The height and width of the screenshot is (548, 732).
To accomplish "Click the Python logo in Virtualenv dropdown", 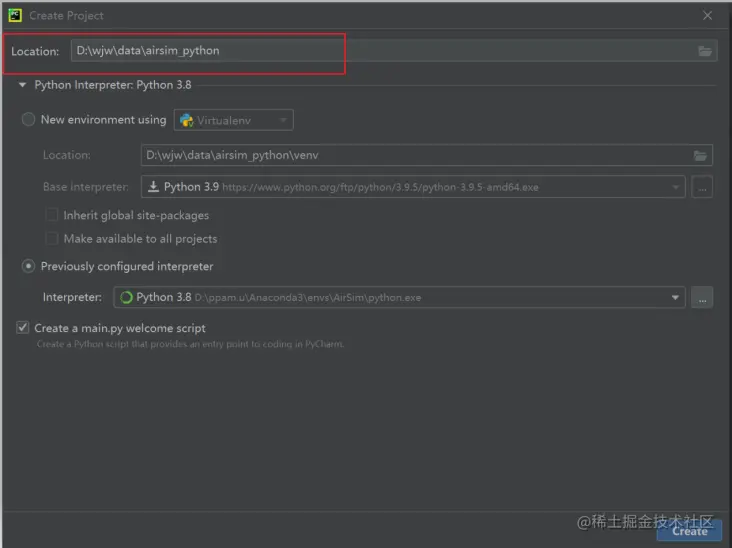I will pyautogui.click(x=186, y=120).
